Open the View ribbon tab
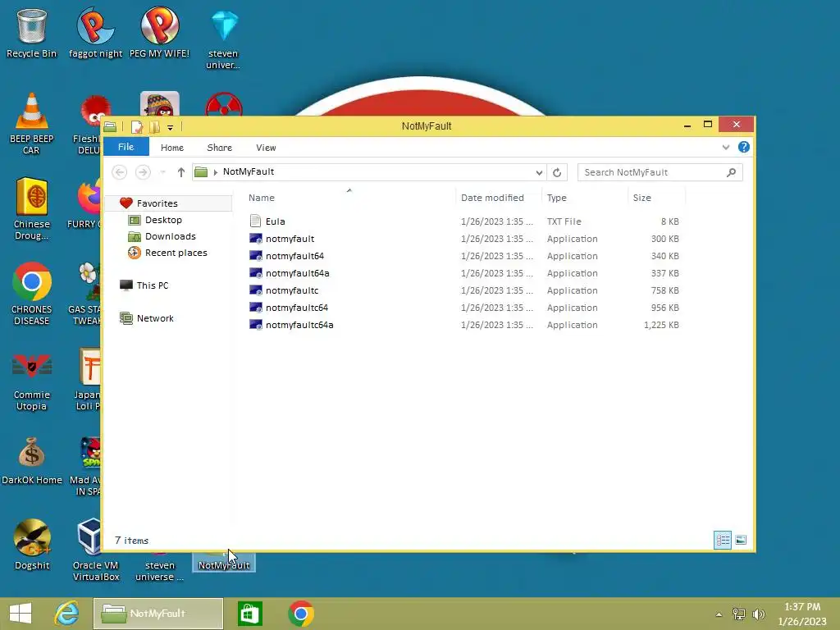Screen dimensions: 840x630 (266, 148)
